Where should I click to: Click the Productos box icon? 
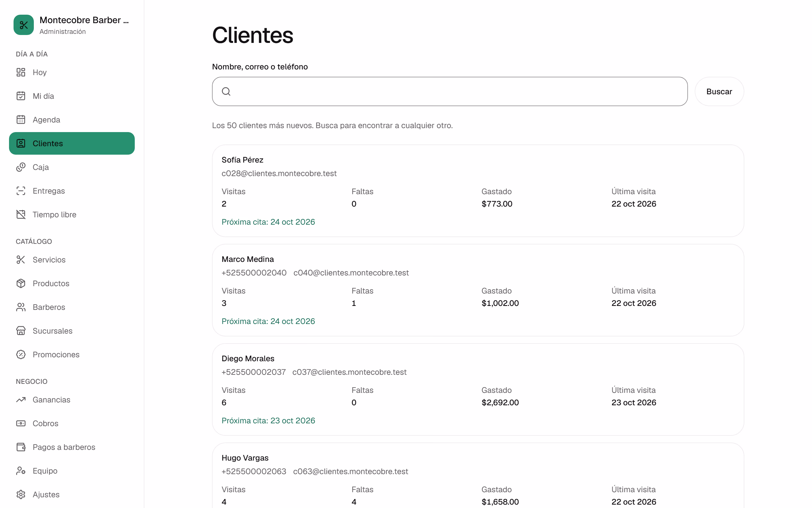pyautogui.click(x=21, y=283)
